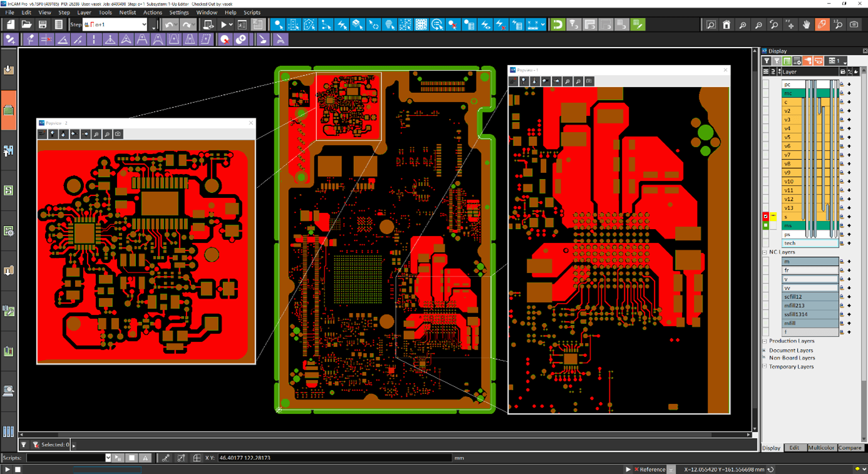868x474 pixels.
Task: Select the Pan hand tool
Action: point(806,25)
